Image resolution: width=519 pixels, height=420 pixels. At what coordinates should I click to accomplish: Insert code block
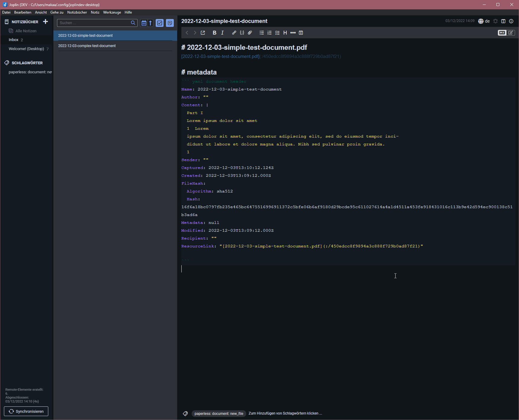242,33
